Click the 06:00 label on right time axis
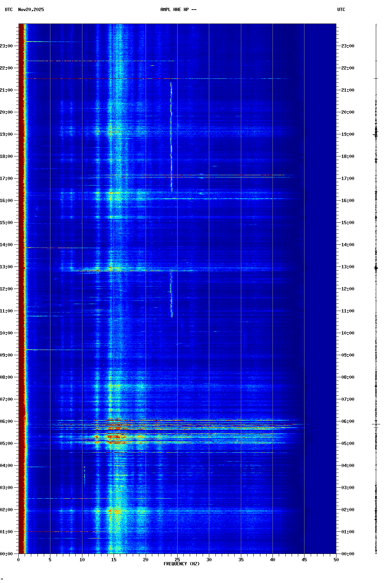 348,421
